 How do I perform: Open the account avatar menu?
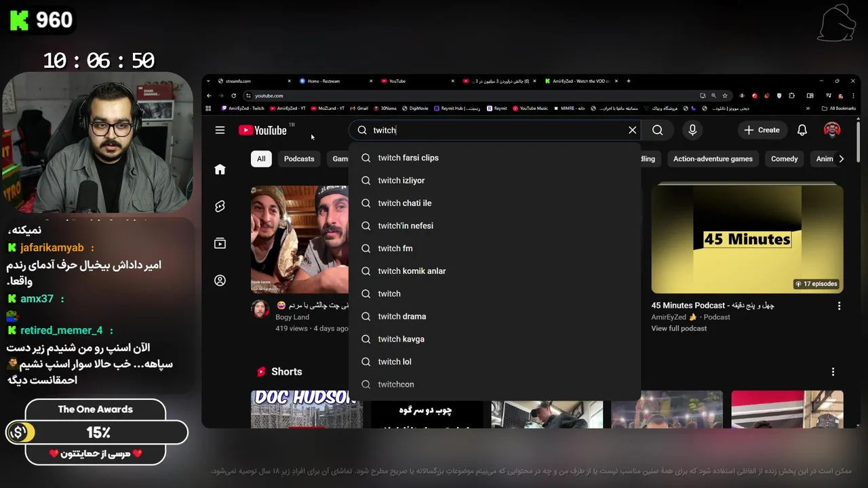point(832,130)
